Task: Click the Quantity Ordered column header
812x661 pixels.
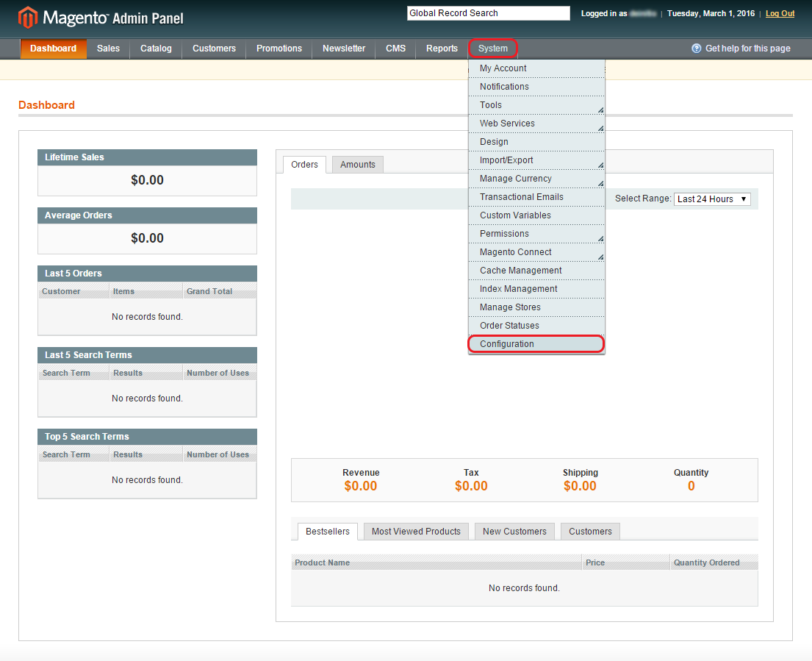Action: click(714, 562)
